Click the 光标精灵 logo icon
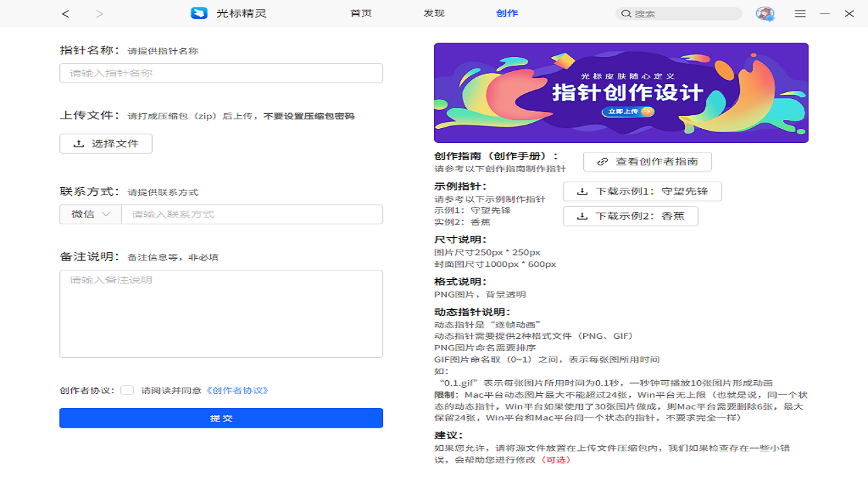Image resolution: width=868 pixels, height=488 pixels. coord(199,13)
